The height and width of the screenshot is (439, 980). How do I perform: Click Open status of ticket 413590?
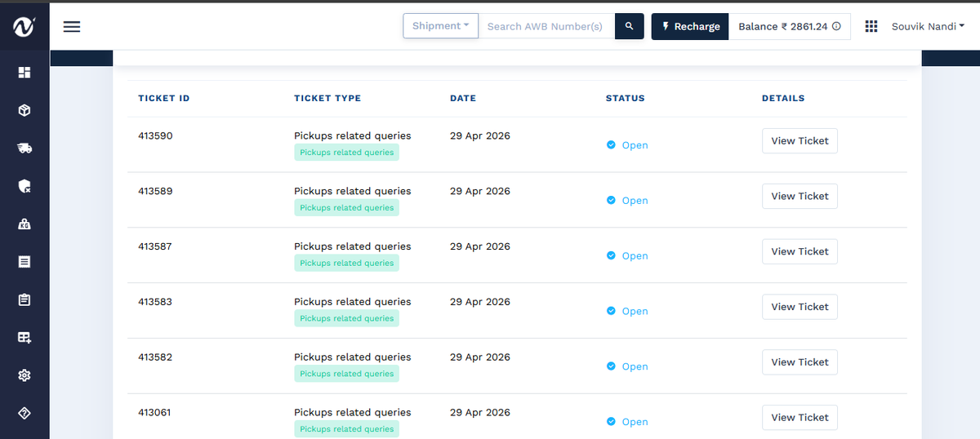[627, 145]
